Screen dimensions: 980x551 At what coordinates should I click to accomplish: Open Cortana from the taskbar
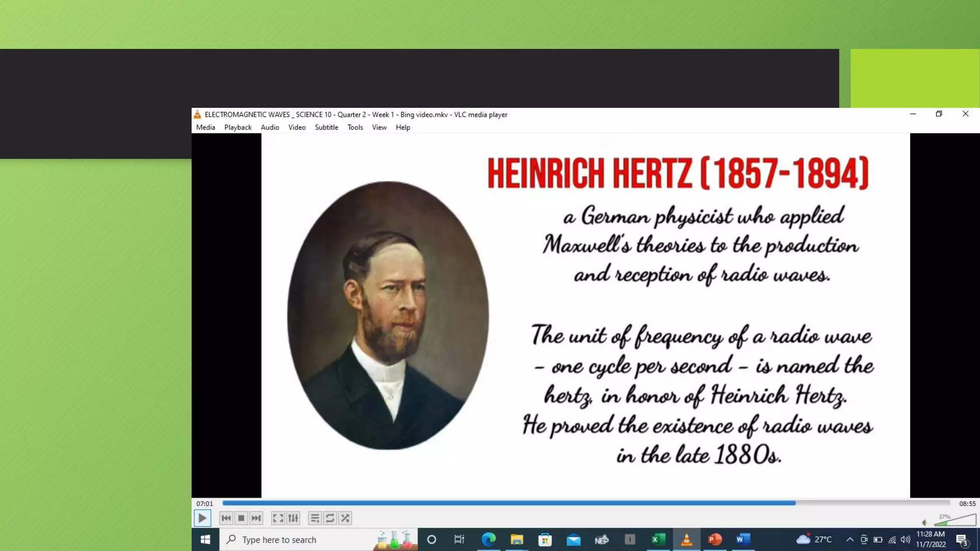point(431,540)
